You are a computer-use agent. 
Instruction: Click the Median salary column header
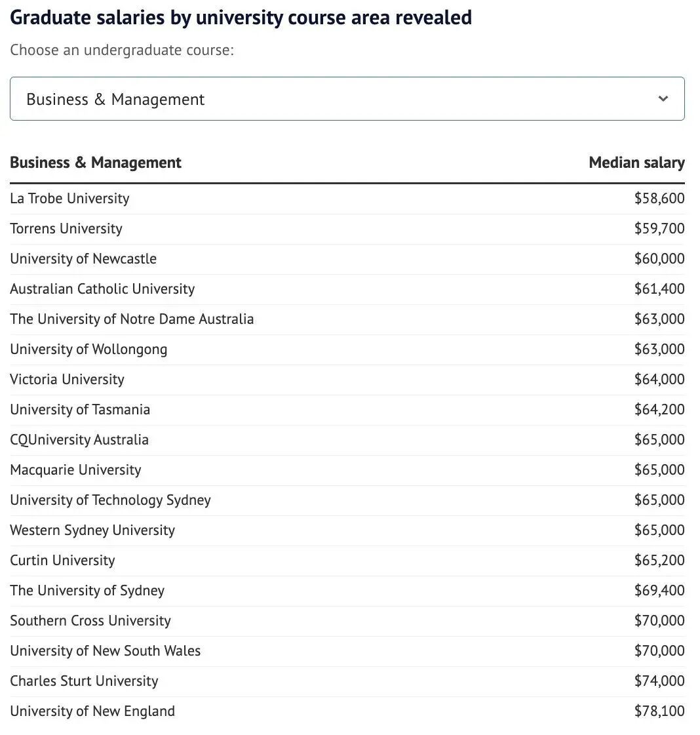tap(636, 163)
